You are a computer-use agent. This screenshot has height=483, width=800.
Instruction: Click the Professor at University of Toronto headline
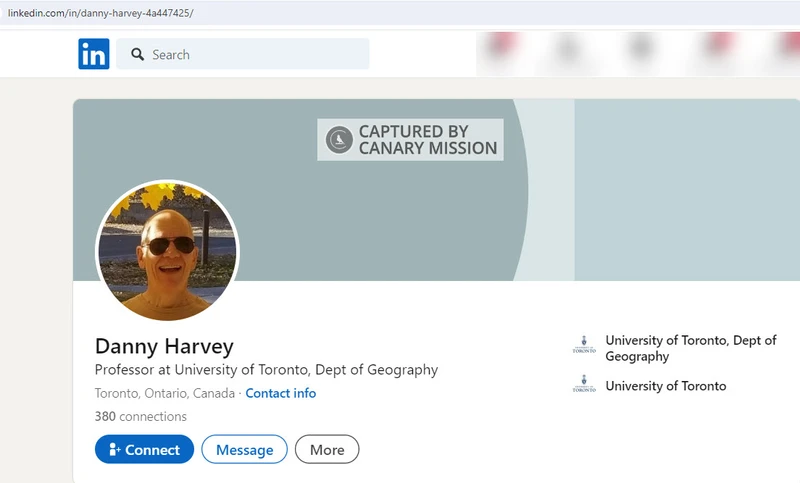tap(266, 370)
